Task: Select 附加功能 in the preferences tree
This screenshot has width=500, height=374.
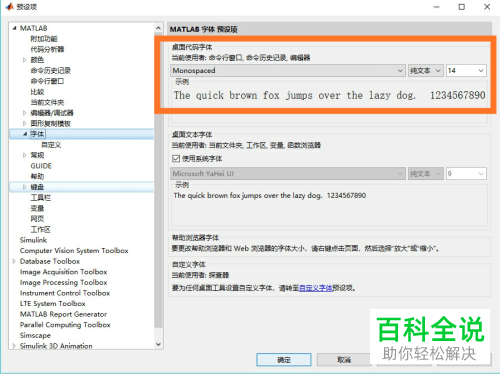Action: pos(44,39)
